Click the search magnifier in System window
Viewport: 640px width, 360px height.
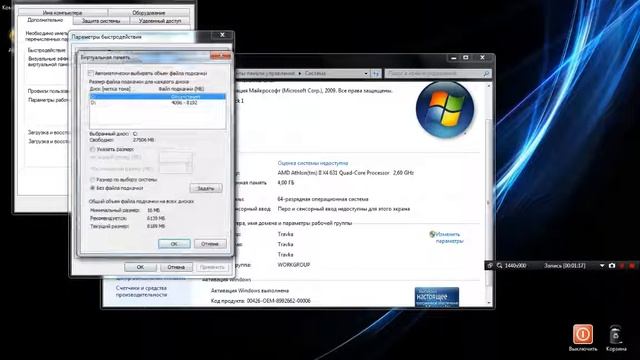tap(486, 73)
